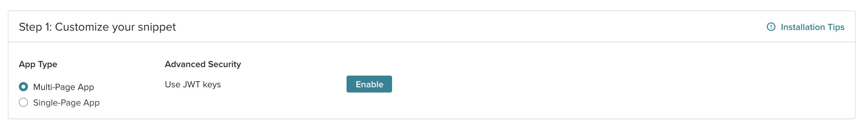Click the words Installation Tips
Image resolution: width=868 pixels, height=129 pixels.
pyautogui.click(x=812, y=27)
